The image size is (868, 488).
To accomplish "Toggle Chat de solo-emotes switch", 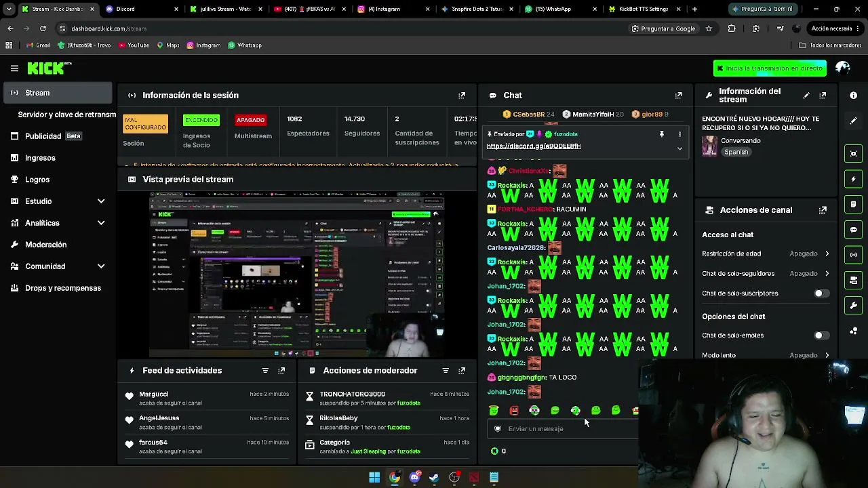I will click(x=821, y=335).
